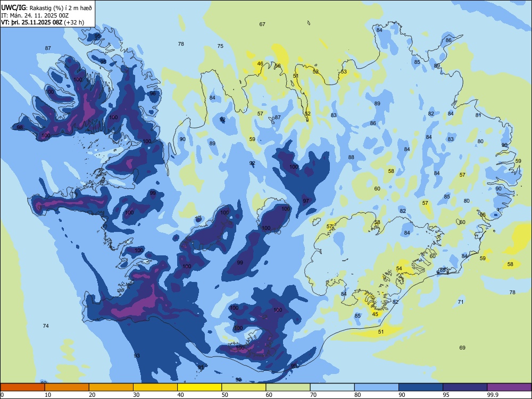Click the light blue 70–80 legend swatch

332,387
